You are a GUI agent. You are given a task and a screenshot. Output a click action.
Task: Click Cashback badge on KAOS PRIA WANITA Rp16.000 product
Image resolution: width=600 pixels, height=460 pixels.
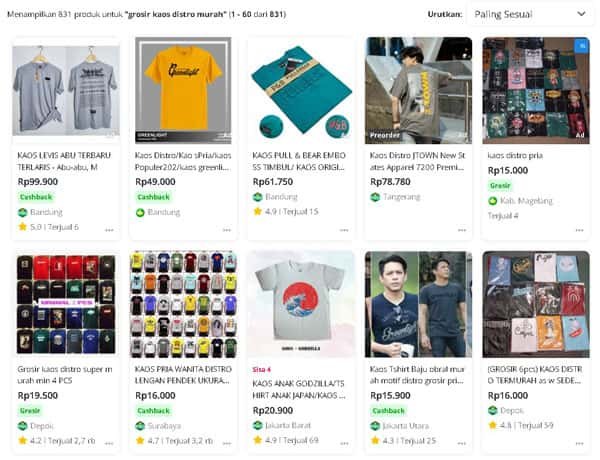(x=153, y=411)
